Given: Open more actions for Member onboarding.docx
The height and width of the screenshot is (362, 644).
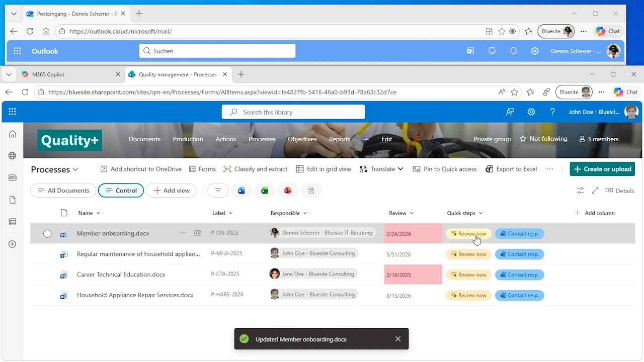Looking at the screenshot, I should [183, 233].
